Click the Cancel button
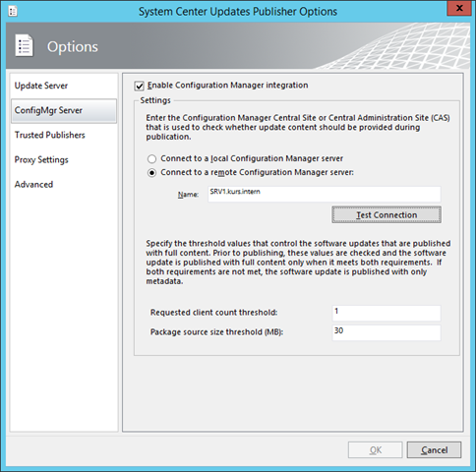The width and height of the screenshot is (476, 472). [x=434, y=450]
